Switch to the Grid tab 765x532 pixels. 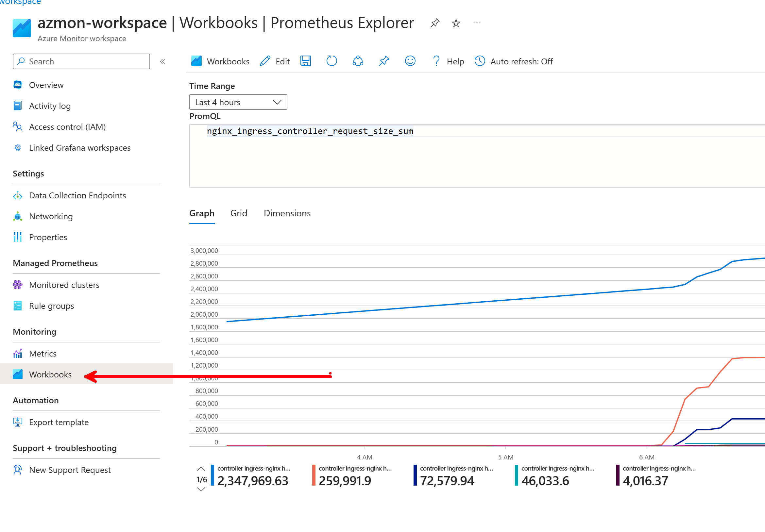pos(239,213)
